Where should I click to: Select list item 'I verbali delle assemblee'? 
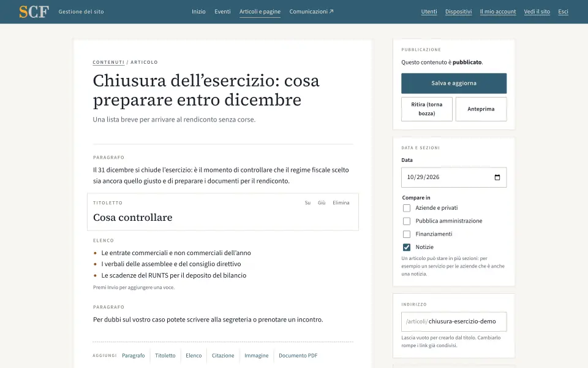pos(171,264)
